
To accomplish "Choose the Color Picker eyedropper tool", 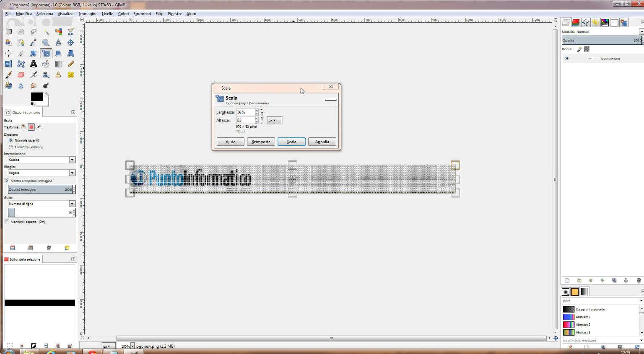I will (x=33, y=43).
